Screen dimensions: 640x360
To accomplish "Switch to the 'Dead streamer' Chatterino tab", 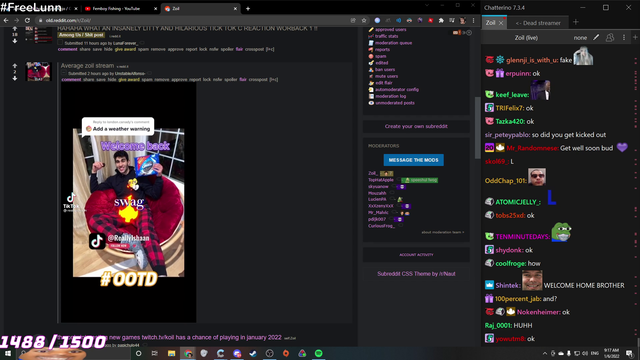I will coord(538,23).
